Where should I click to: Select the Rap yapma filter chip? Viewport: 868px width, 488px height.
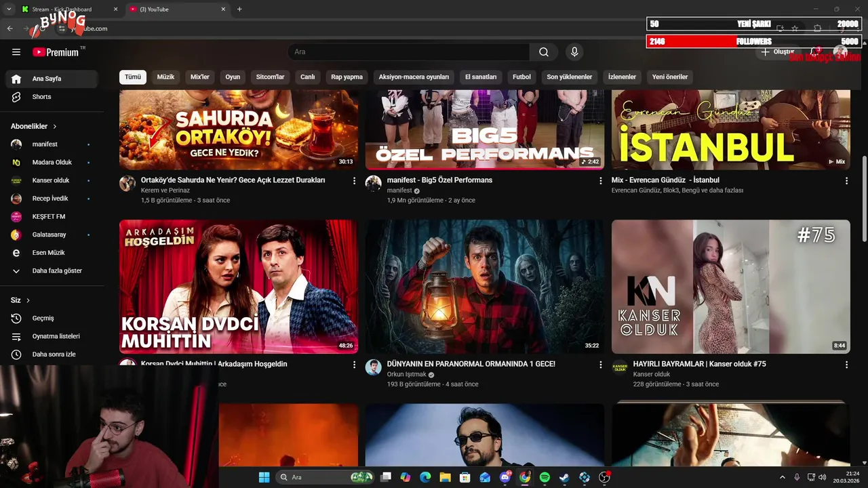point(347,77)
